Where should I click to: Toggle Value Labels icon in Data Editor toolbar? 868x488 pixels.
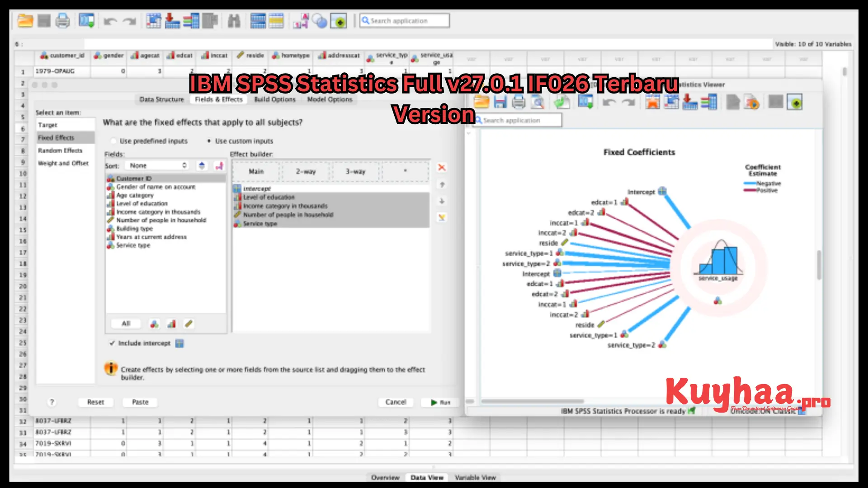pos(301,21)
